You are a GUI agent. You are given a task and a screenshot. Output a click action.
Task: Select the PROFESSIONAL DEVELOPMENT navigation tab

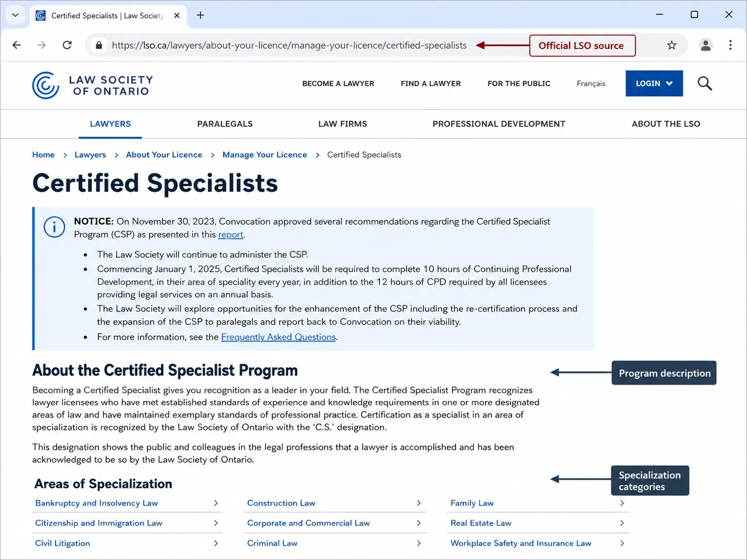point(499,124)
